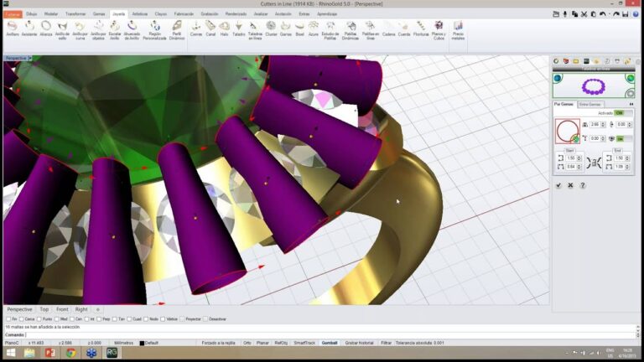Switch to the Front viewport tab
The height and width of the screenshot is (362, 644).
tap(62, 309)
